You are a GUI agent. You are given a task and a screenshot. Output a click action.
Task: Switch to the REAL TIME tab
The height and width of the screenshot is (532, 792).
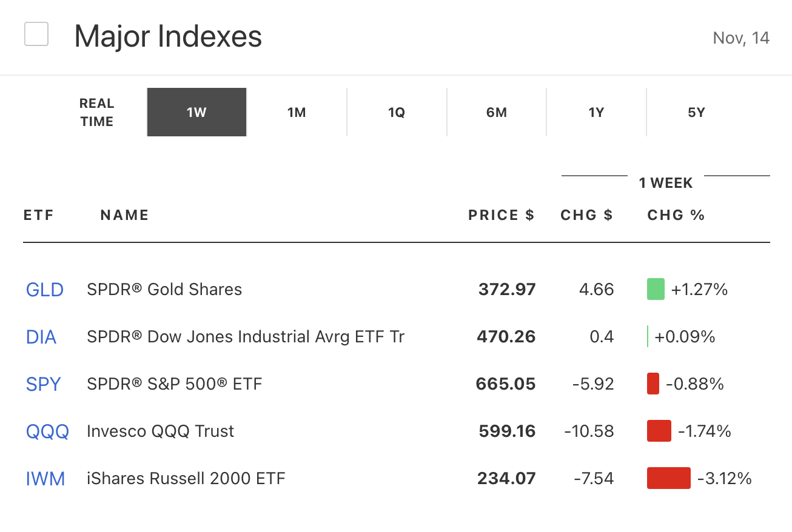[x=97, y=113]
